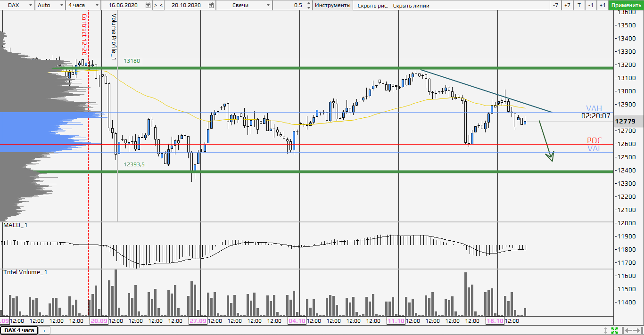
Task: Increase the 0.5 value with up stepper
Action: 309,3
